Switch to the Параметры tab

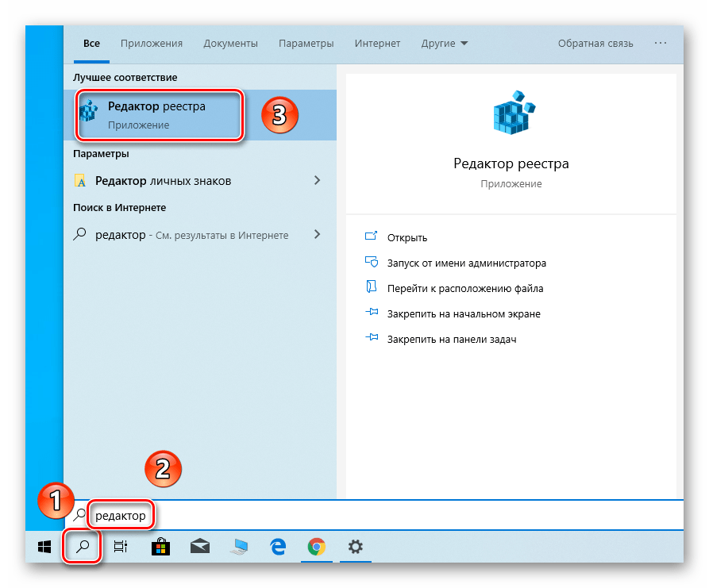[x=306, y=43]
